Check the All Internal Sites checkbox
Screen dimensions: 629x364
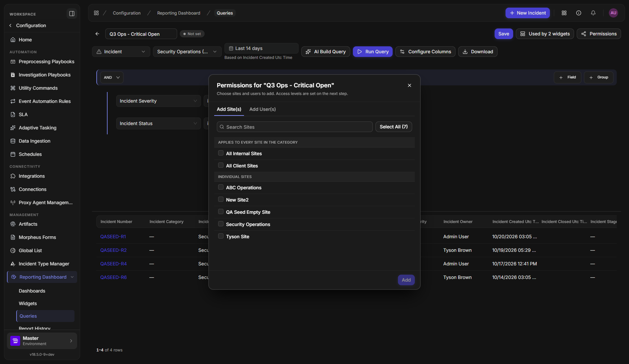point(221,153)
